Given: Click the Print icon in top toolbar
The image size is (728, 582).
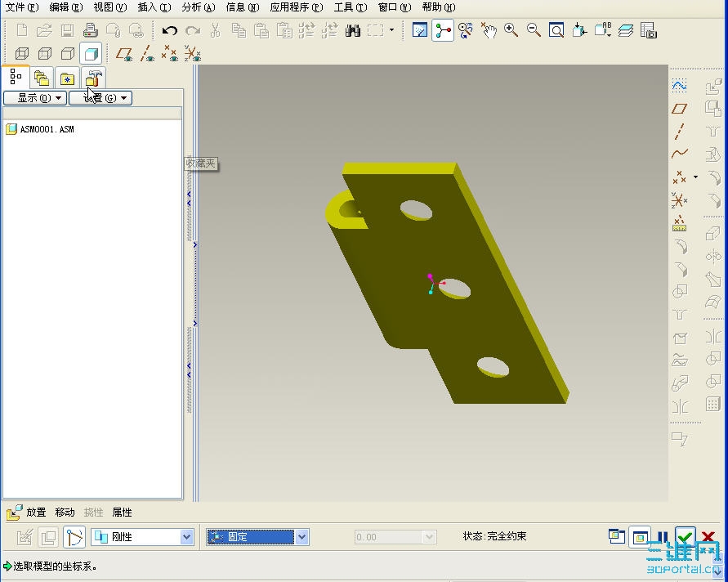Looking at the screenshot, I should pyautogui.click(x=91, y=31).
